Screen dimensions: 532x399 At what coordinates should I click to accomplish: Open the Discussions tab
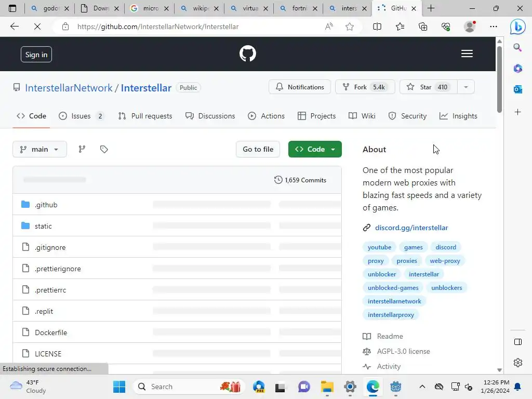point(210,116)
